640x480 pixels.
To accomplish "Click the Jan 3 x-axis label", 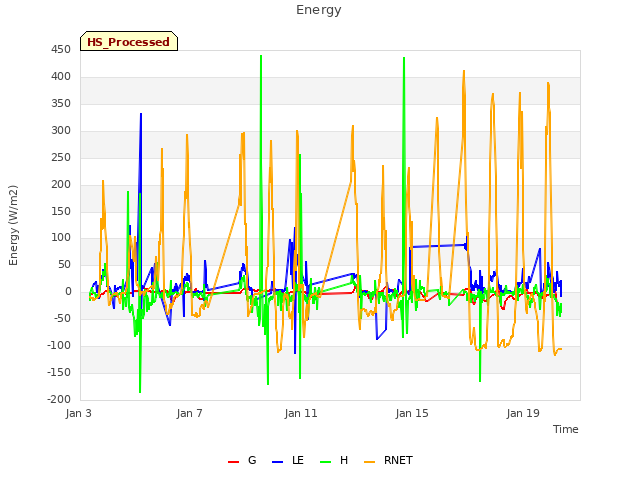I will (x=78, y=413).
